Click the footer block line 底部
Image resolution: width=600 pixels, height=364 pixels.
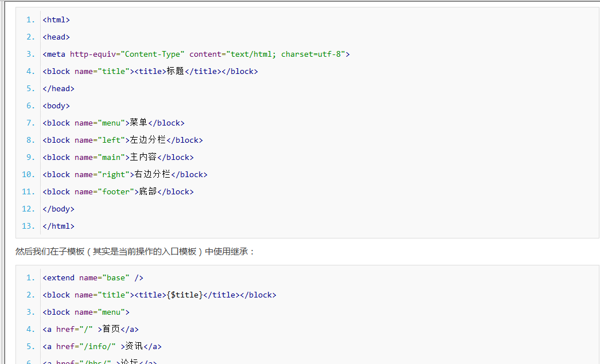[118, 192]
